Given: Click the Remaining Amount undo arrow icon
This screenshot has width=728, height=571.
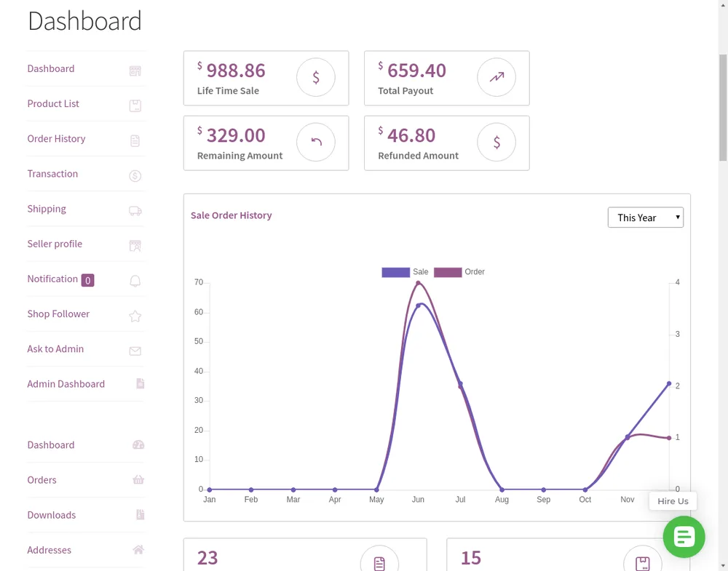Looking at the screenshot, I should coord(316,142).
